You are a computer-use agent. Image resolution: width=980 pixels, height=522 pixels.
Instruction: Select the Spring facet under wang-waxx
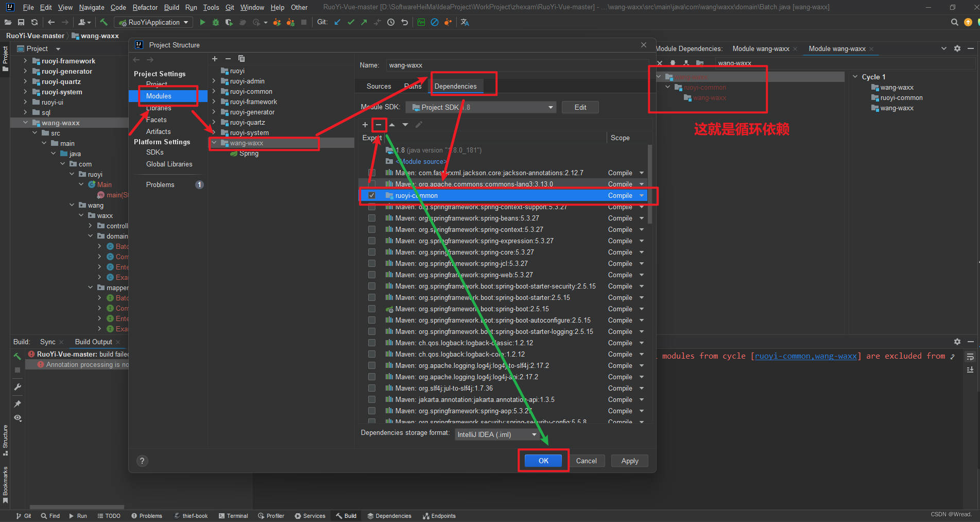point(249,154)
